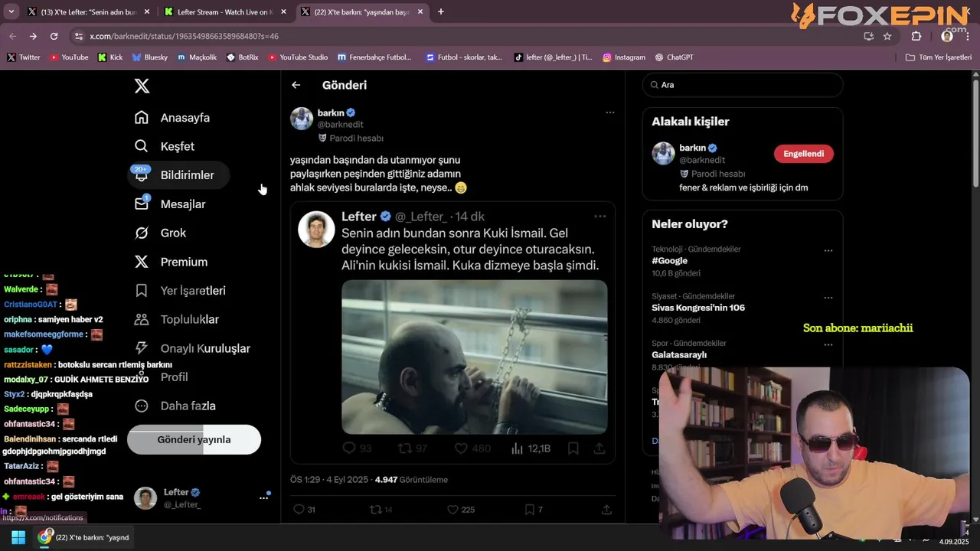The height and width of the screenshot is (551, 980).
Task: Open barkın post options menu
Action: coord(610,112)
